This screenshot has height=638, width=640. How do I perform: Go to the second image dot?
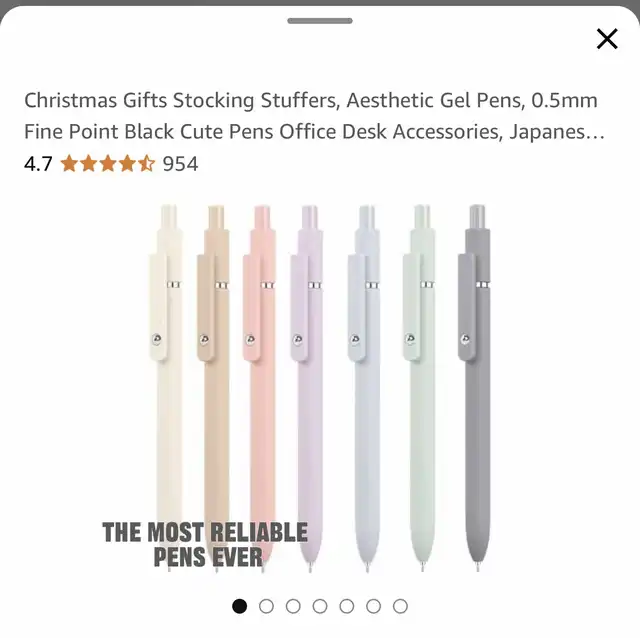pyautogui.click(x=266, y=606)
